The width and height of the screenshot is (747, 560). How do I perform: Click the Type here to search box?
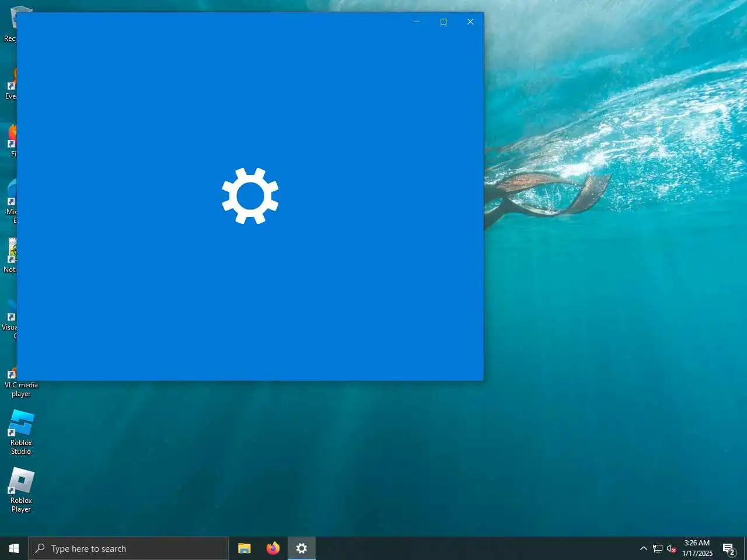pyautogui.click(x=128, y=548)
